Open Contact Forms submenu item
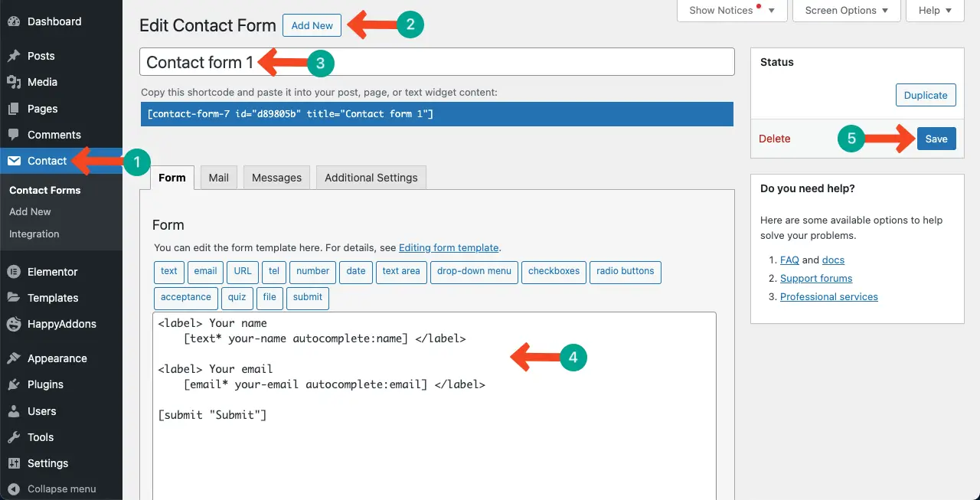 (x=44, y=190)
